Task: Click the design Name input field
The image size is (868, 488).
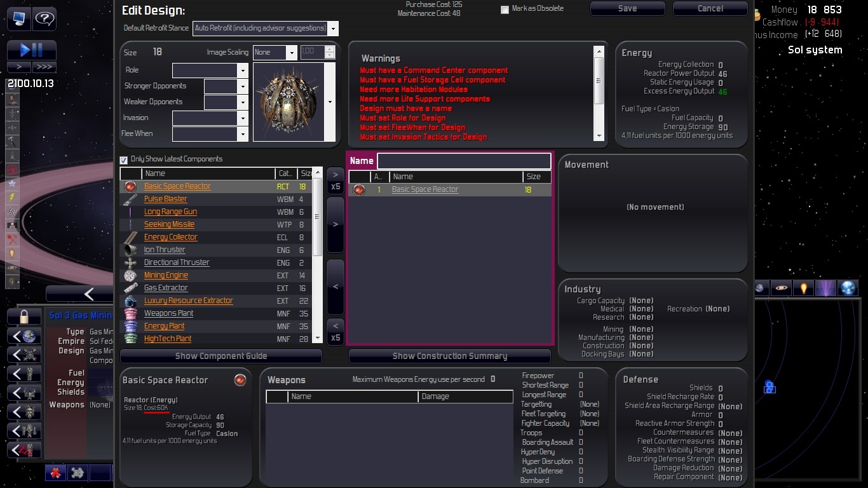Action: (464, 161)
